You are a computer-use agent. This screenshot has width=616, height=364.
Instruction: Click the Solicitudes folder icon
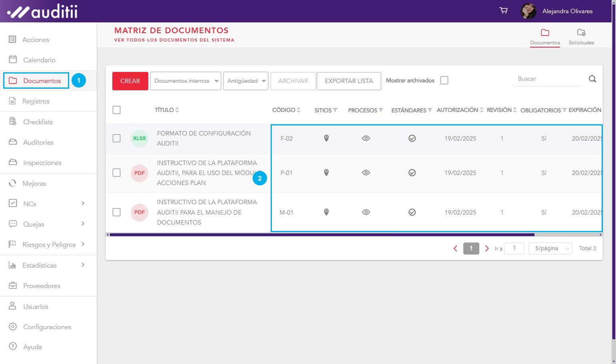click(581, 33)
